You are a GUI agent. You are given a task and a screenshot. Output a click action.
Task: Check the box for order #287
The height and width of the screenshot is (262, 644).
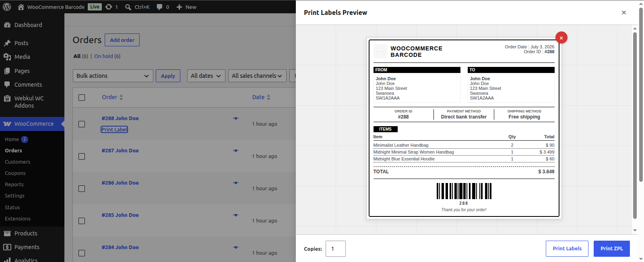point(82,156)
